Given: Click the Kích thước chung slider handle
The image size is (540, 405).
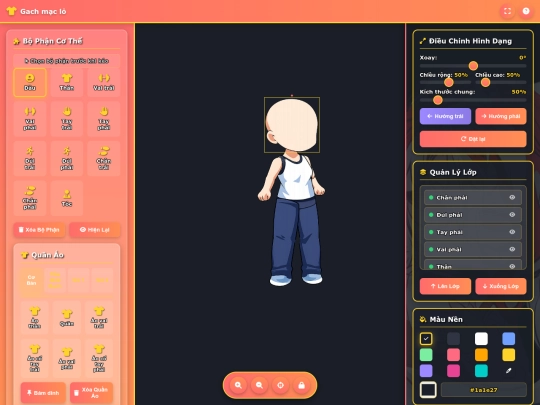Looking at the screenshot, I should (x=438, y=100).
